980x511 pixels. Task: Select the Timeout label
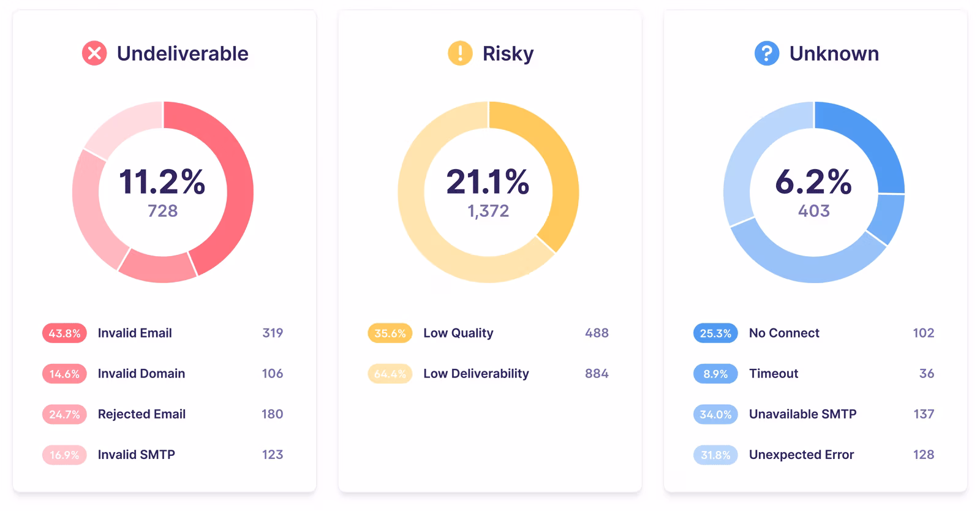tap(774, 374)
